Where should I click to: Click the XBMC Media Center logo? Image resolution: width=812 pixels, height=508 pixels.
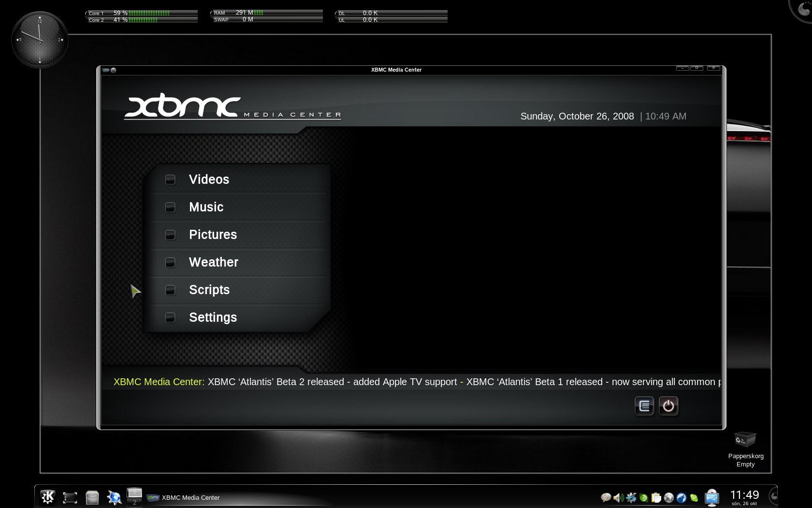[232, 106]
